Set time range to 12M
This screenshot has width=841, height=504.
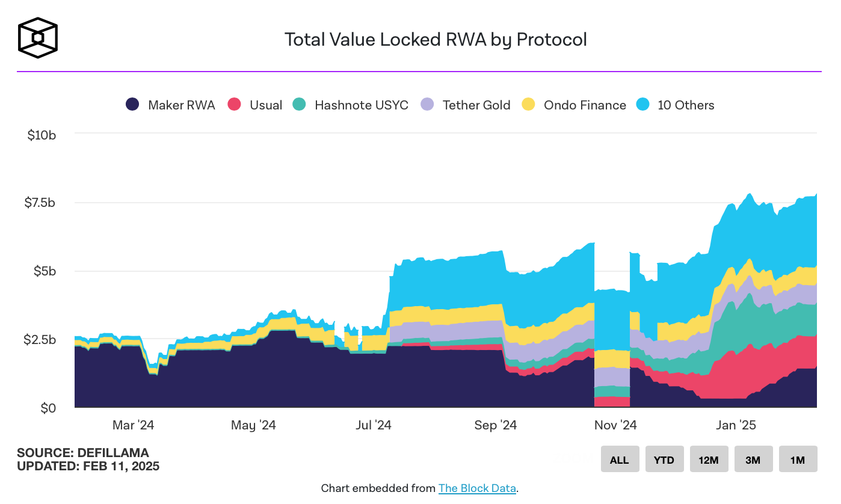click(x=708, y=459)
